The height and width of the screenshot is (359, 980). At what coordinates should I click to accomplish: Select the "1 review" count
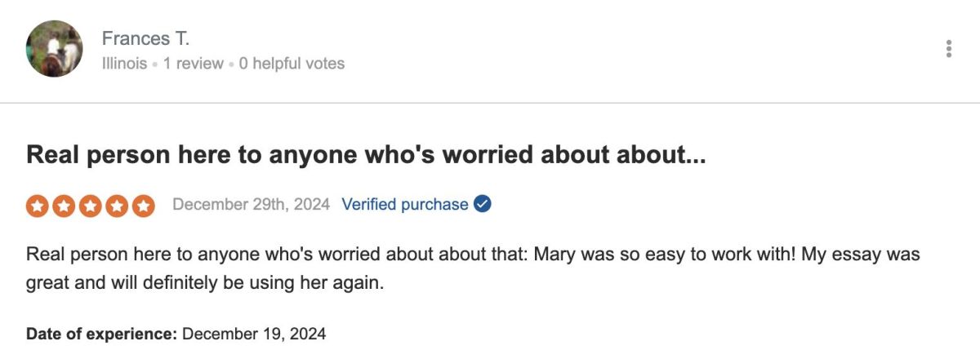coord(193,63)
